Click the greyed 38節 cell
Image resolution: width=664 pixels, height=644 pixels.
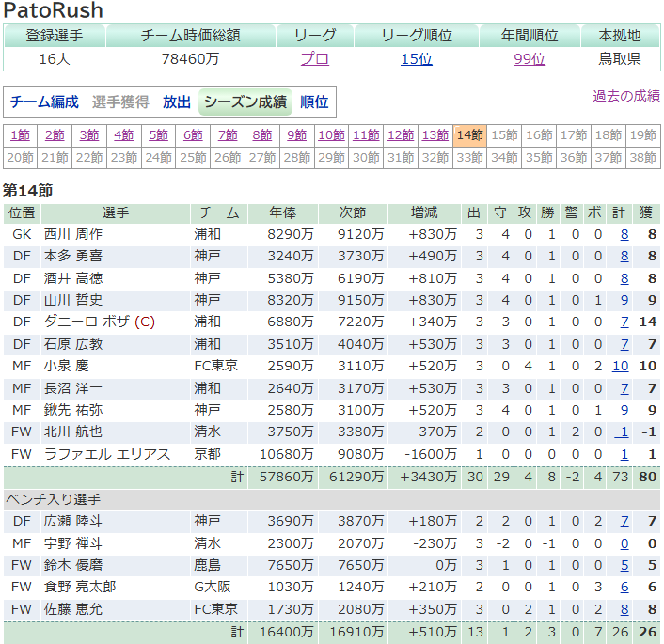(642, 158)
